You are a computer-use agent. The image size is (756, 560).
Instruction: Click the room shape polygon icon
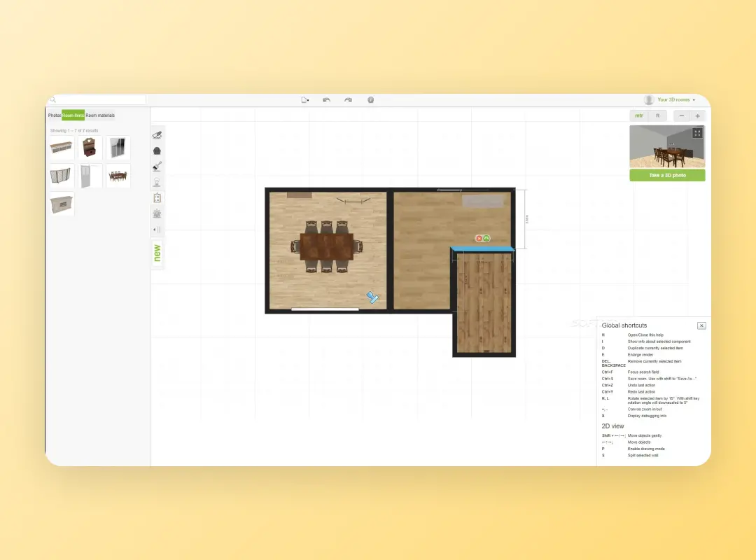click(x=157, y=150)
